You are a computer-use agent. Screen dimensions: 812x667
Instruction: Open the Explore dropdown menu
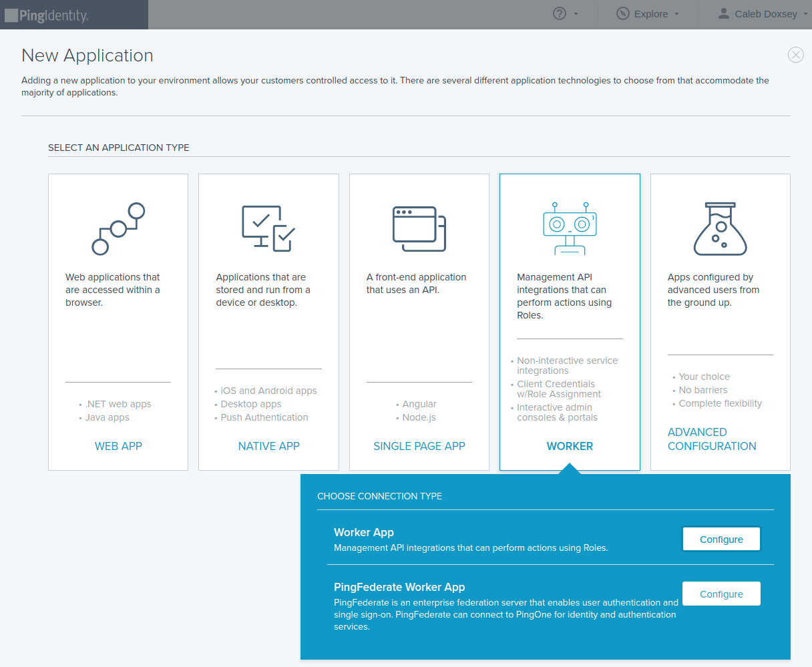pyautogui.click(x=651, y=14)
